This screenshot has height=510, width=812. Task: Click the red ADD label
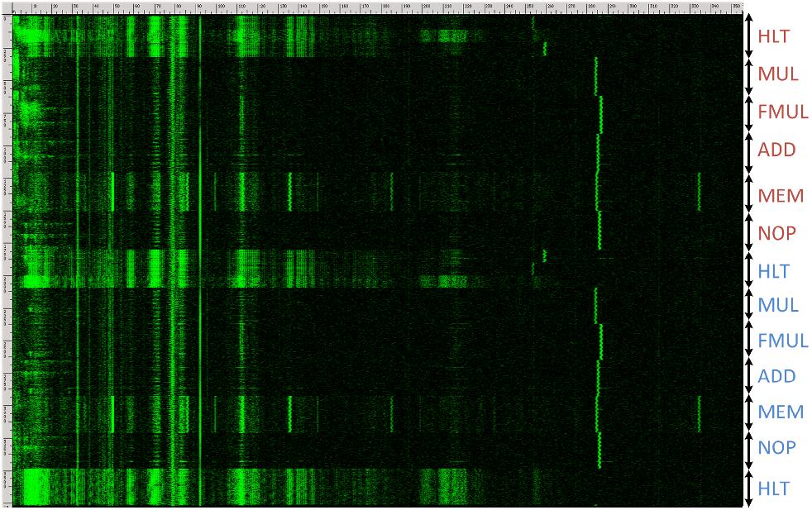click(x=776, y=150)
